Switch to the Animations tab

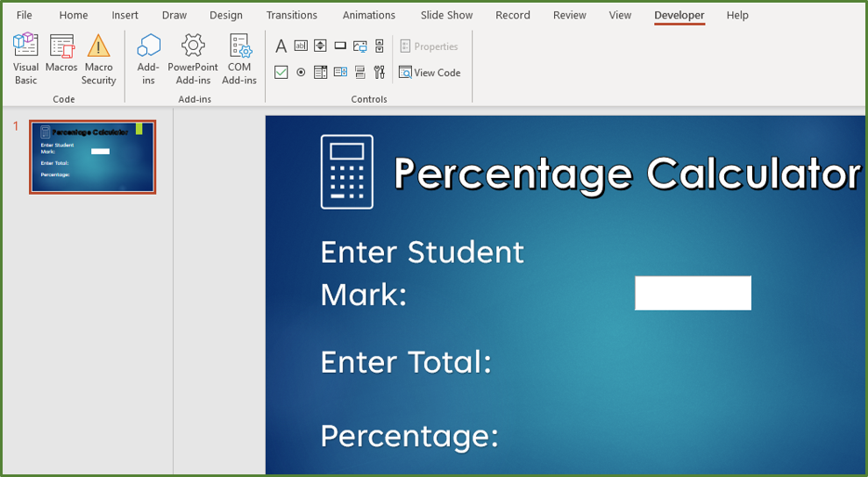pos(368,15)
